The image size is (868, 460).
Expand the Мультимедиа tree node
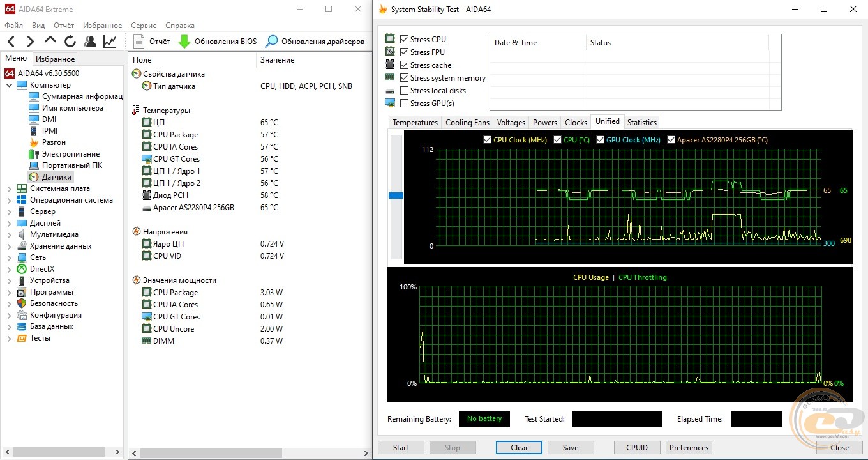point(10,234)
